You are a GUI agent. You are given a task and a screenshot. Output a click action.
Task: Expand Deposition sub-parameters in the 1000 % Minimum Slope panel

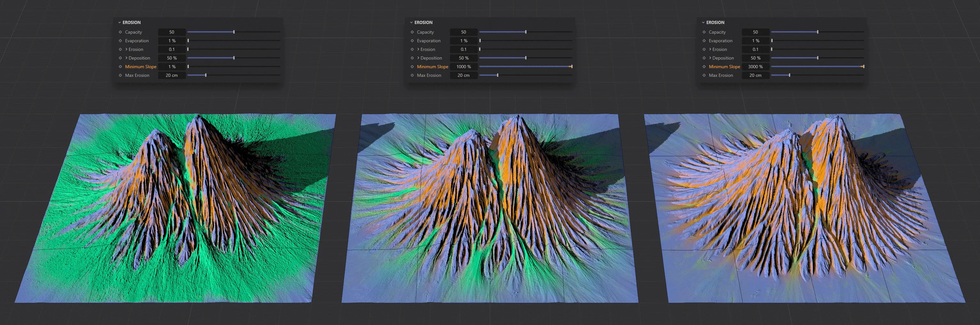coord(418,58)
